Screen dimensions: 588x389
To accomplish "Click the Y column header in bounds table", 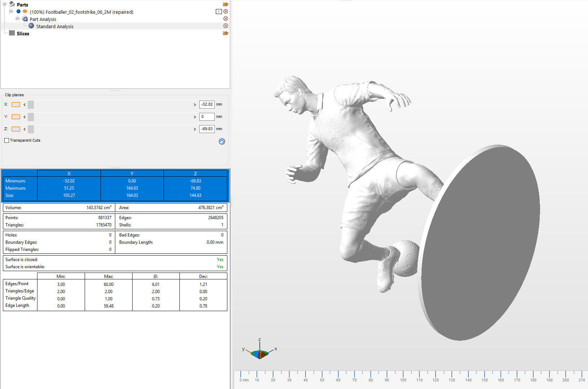I will (x=132, y=173).
